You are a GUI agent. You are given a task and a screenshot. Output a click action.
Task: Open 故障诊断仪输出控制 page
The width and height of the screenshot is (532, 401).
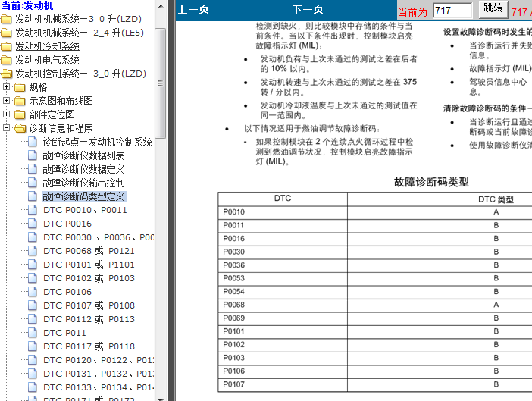[x=83, y=183]
